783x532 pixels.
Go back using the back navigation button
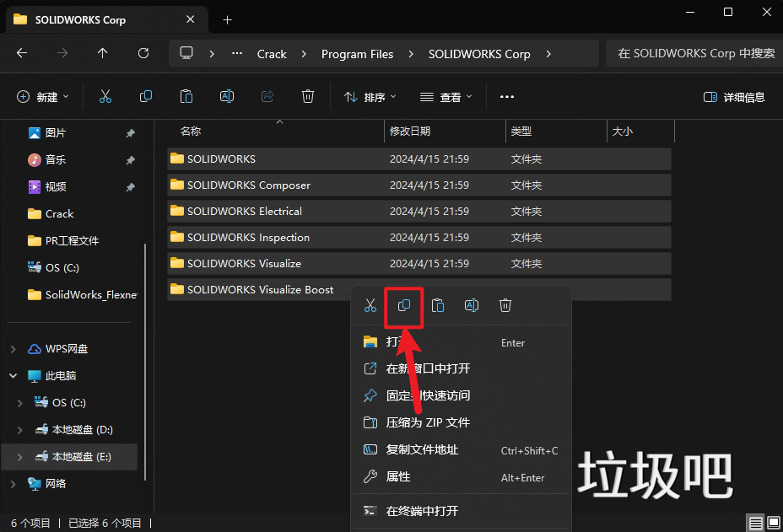[x=22, y=53]
